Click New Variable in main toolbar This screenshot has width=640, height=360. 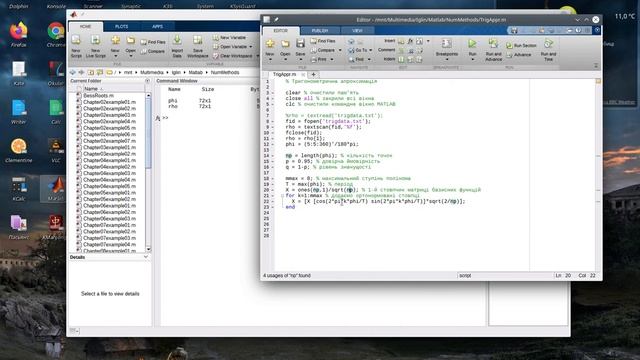pyautogui.click(x=229, y=38)
